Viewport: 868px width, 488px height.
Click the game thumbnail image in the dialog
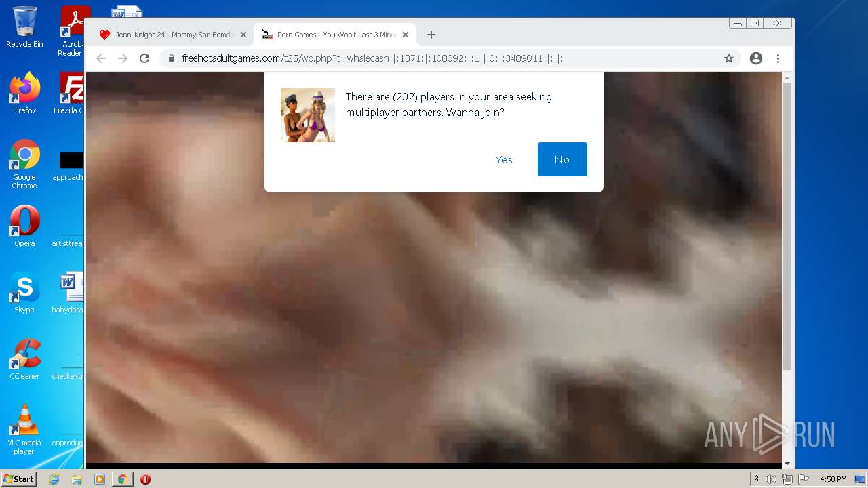308,115
